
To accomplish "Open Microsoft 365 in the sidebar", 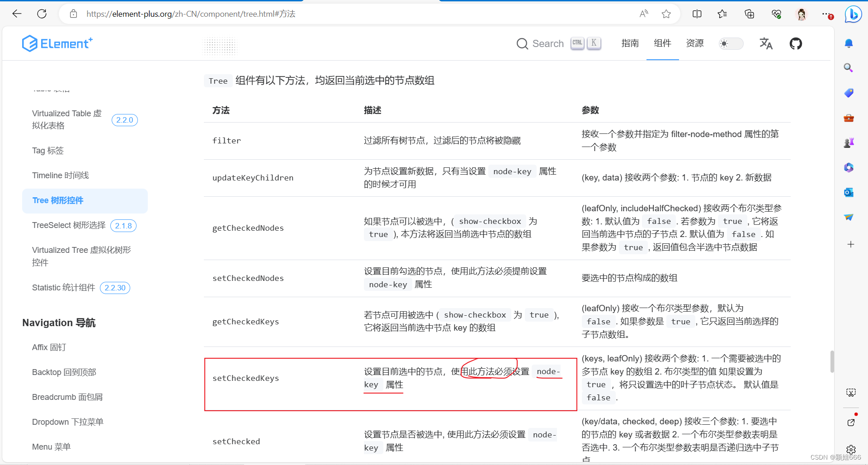I will 849,167.
